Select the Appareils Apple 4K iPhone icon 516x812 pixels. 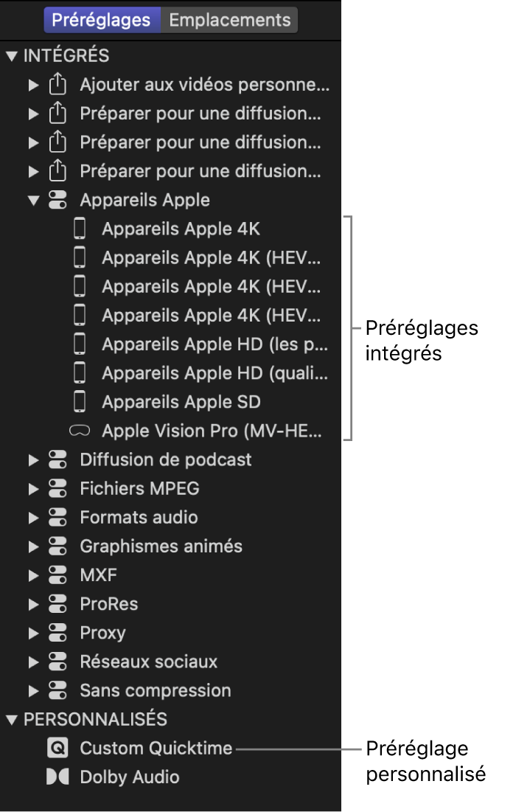tap(80, 229)
